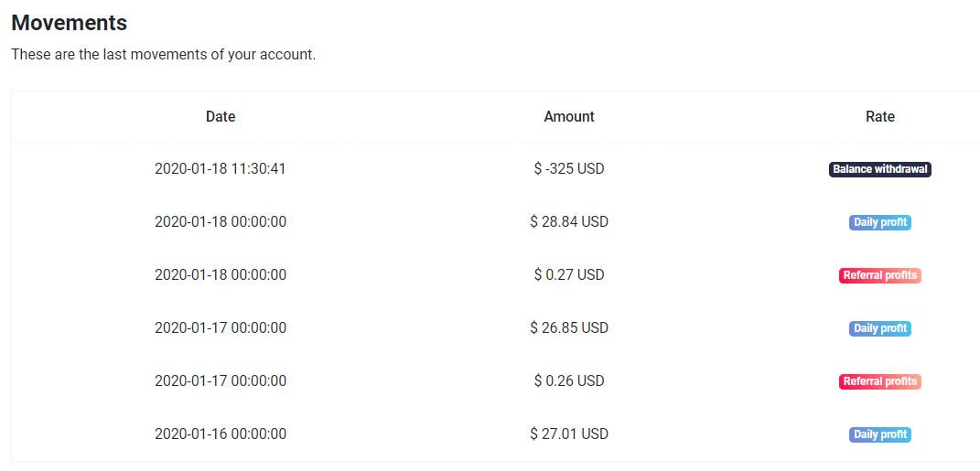Select the $ 26.85 USD amount
The height and width of the screenshot is (471, 980).
(x=569, y=327)
